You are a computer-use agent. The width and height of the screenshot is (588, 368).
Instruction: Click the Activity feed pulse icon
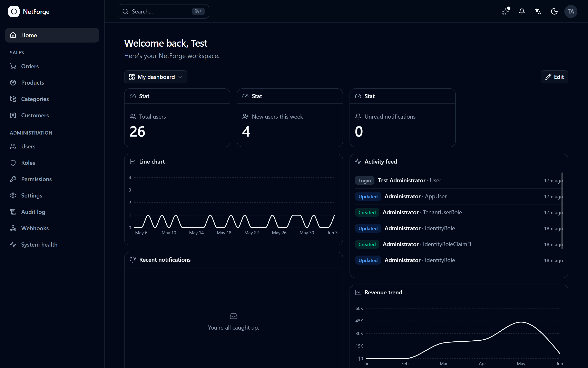tap(358, 162)
